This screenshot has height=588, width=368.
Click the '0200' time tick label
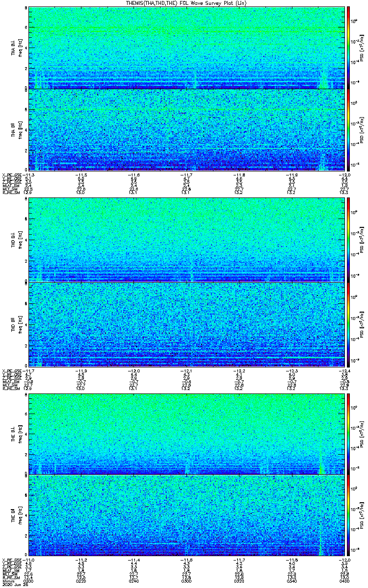click(28, 581)
